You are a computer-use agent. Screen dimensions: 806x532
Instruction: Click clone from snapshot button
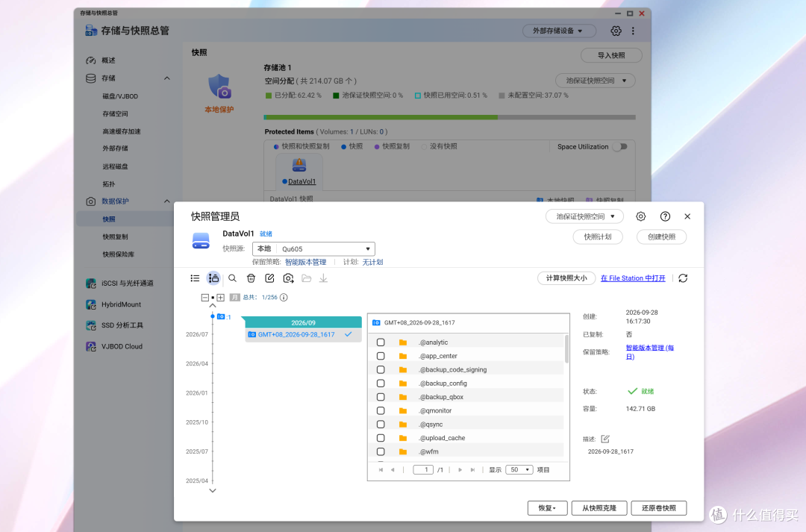click(x=599, y=508)
